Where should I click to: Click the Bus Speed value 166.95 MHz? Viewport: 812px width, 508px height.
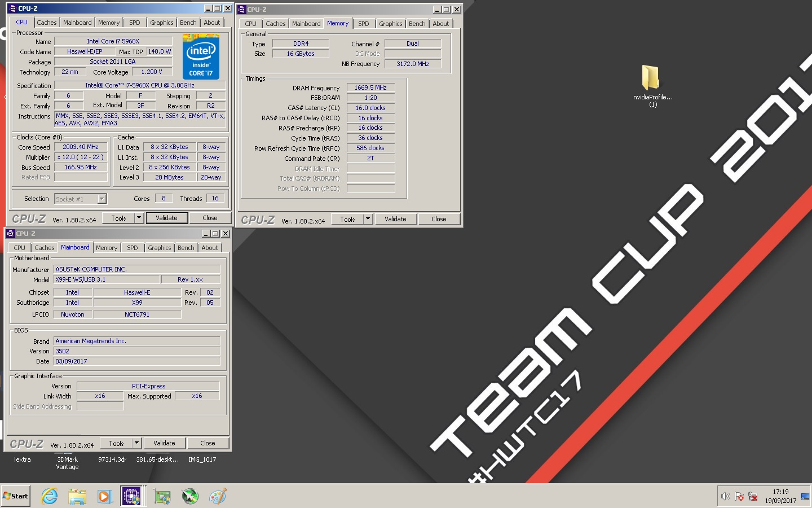[81, 167]
